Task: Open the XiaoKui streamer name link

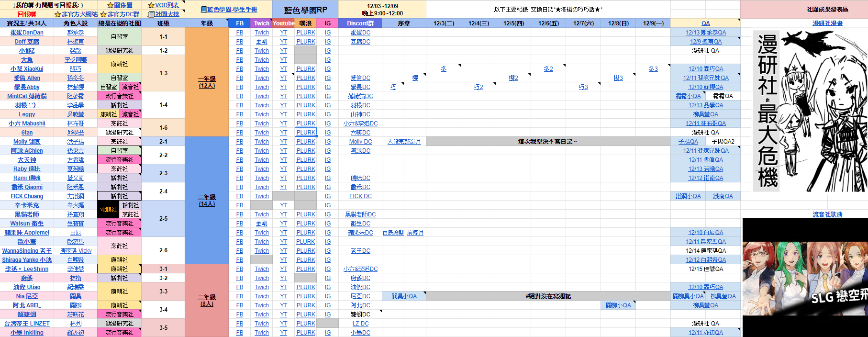Action: (27, 69)
